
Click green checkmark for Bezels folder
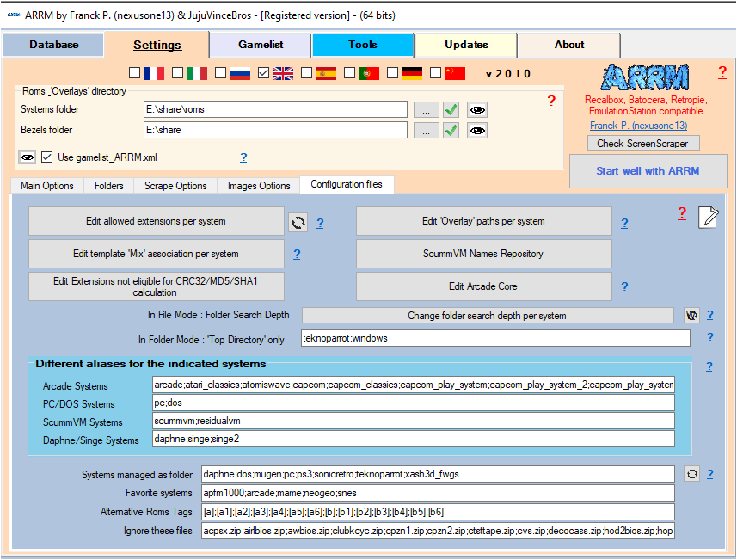pyautogui.click(x=451, y=131)
